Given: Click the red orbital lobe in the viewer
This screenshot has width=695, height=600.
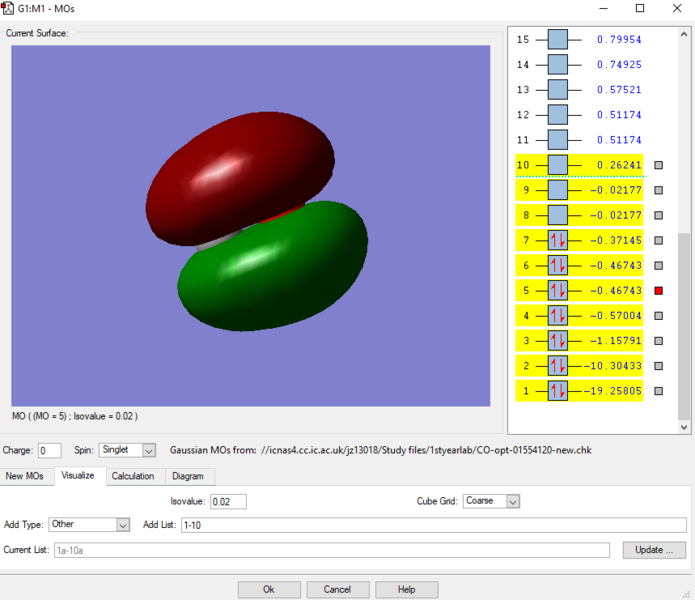Looking at the screenshot, I should [x=239, y=177].
